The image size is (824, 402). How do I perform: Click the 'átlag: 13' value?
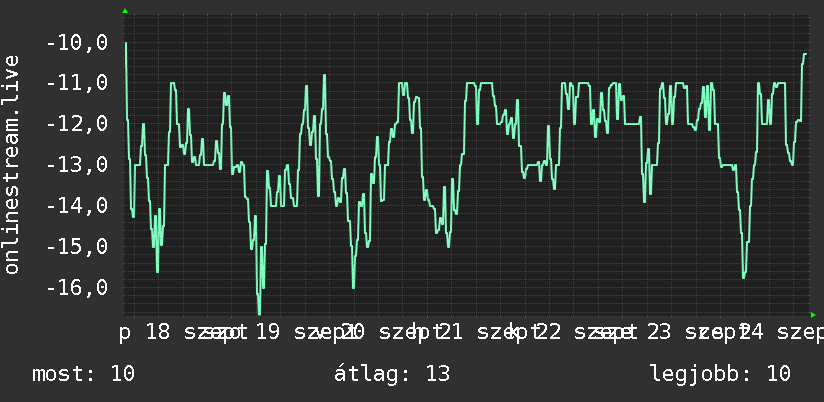pyautogui.click(x=393, y=374)
